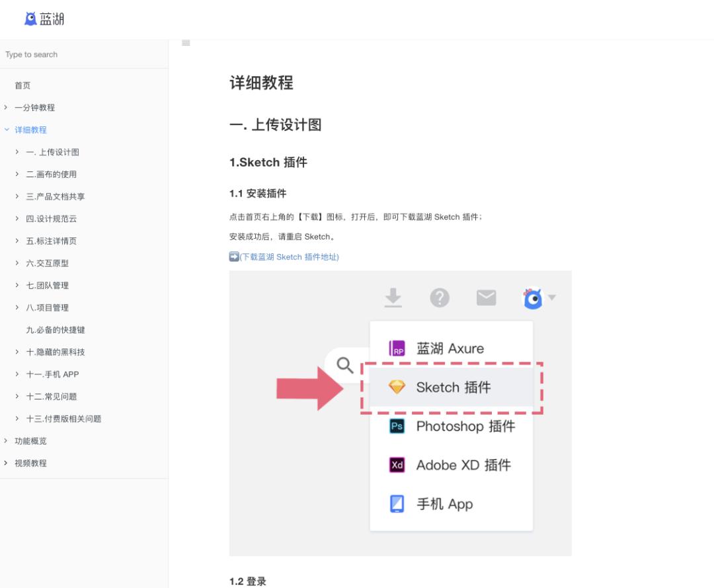Screen dimensions: 714x588
Task: Click the 一. 上传设计图 heading
Action: tap(276, 125)
